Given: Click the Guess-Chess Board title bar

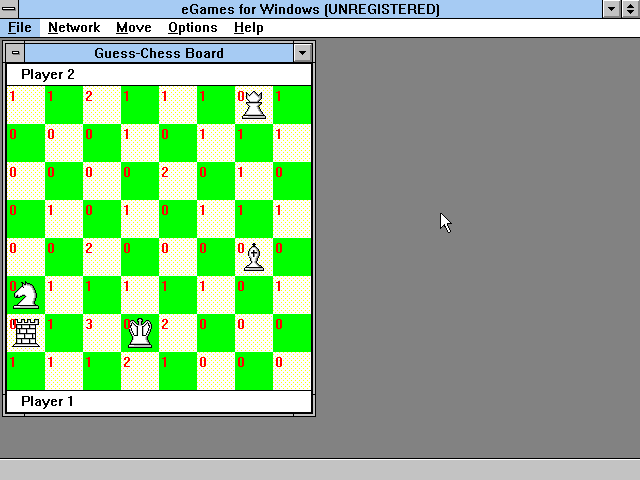Looking at the screenshot, I should coord(159,53).
